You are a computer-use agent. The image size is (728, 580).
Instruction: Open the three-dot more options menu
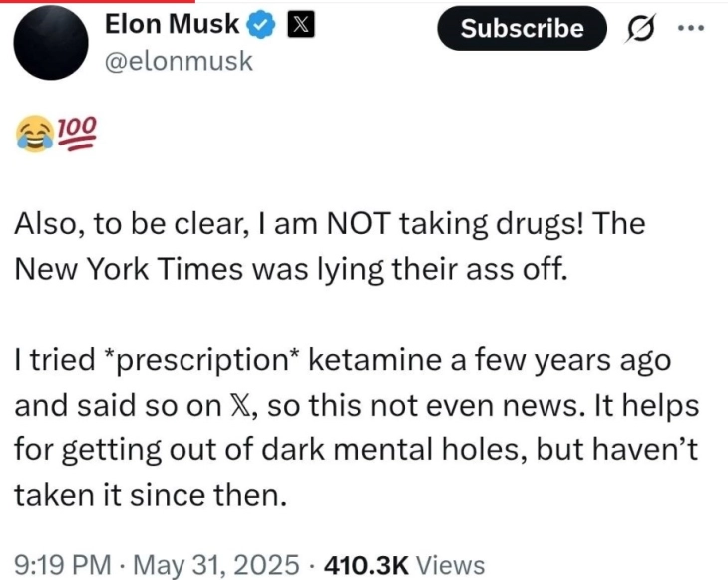tap(691, 28)
